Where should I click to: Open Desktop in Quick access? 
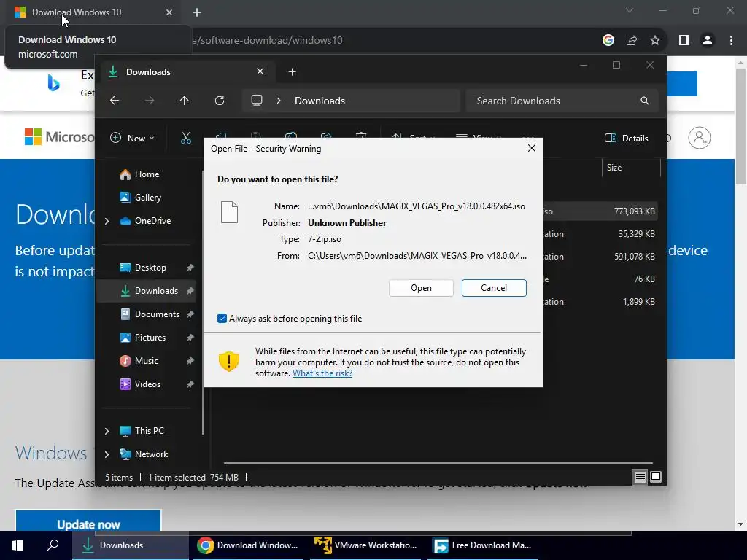(150, 268)
